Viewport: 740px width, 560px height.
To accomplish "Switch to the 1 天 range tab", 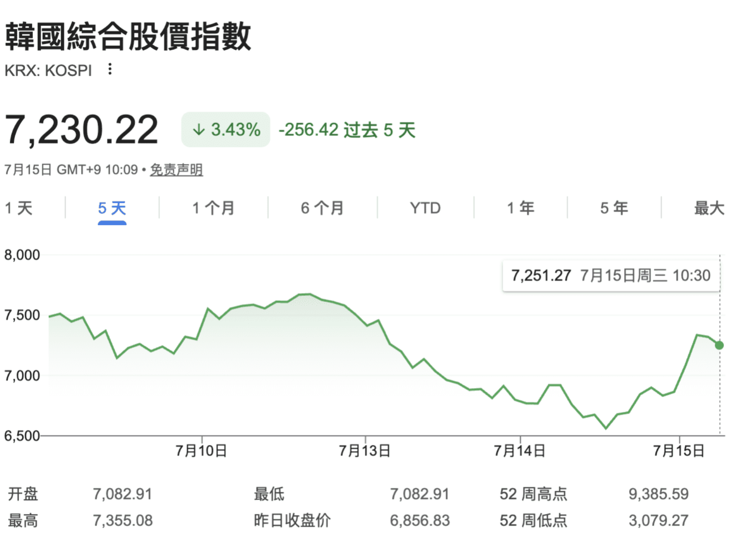I will click(x=19, y=208).
